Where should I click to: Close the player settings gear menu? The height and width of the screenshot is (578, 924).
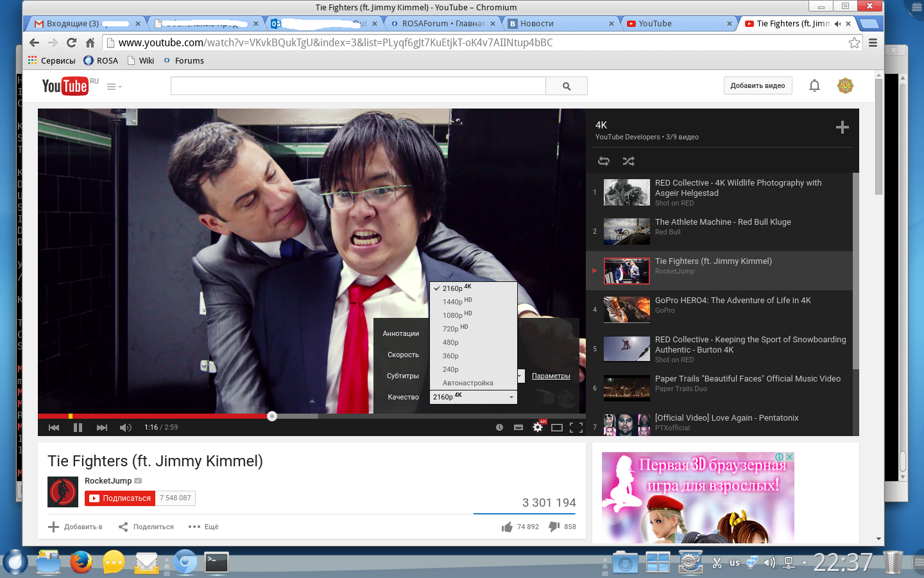coord(538,427)
